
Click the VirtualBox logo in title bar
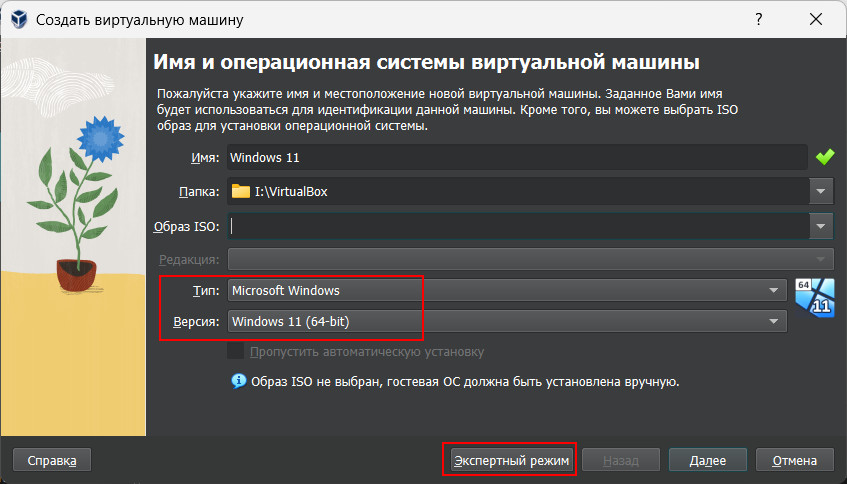point(19,19)
